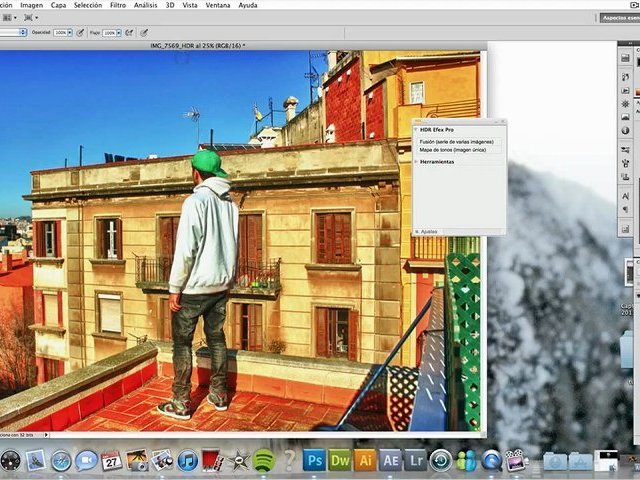Launch Dreamweaver from the Dock
This screenshot has height=480, width=640.
(340, 460)
